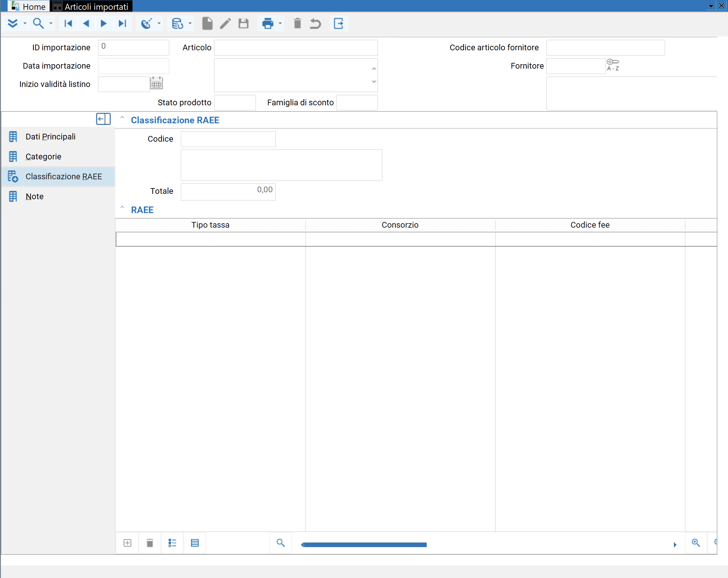The height and width of the screenshot is (578, 728).
Task: Click the Famiglia di sconto field
Action: [x=357, y=102]
